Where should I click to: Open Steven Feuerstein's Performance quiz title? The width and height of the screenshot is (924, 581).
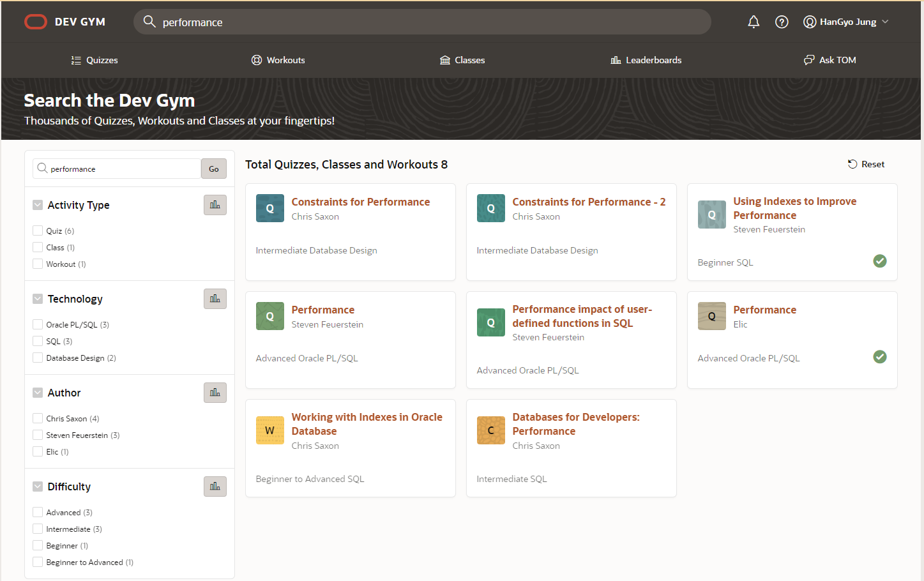pyautogui.click(x=323, y=310)
